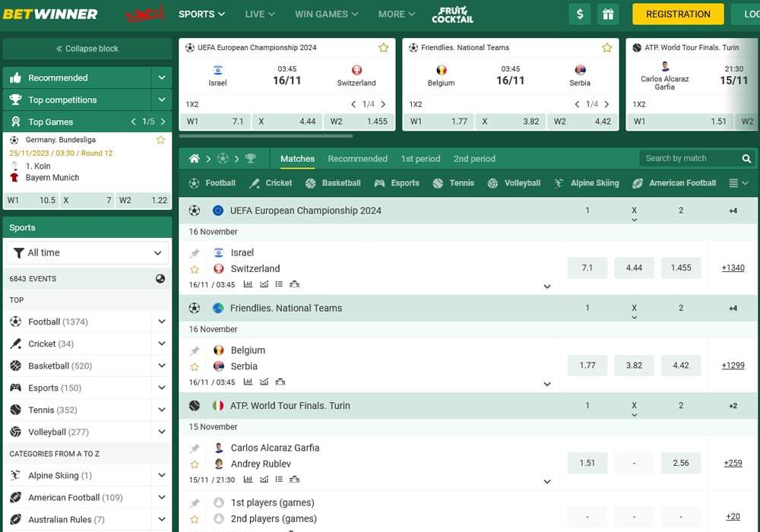Expand Israel vs Switzerland match markets
This screenshot has height=532, width=760.
(547, 287)
